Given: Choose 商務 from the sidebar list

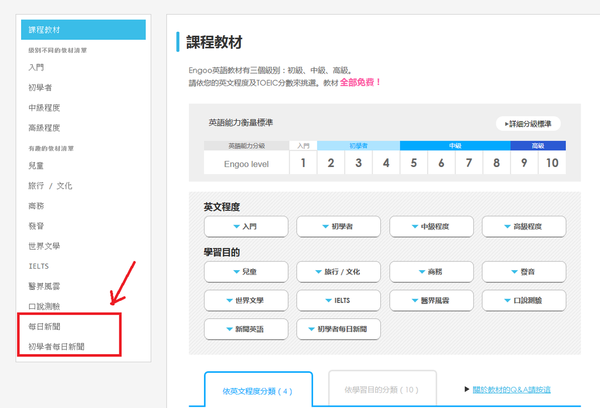Looking at the screenshot, I should [36, 205].
